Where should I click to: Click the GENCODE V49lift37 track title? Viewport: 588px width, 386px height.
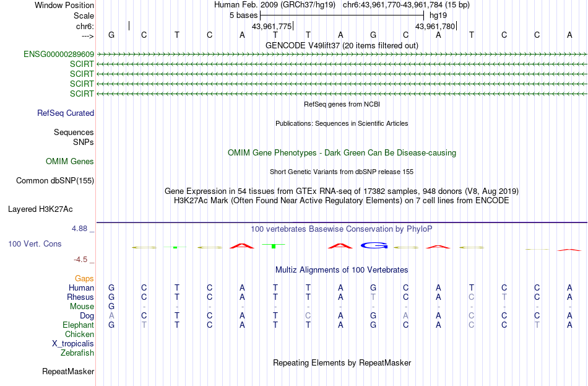pyautogui.click(x=342, y=45)
